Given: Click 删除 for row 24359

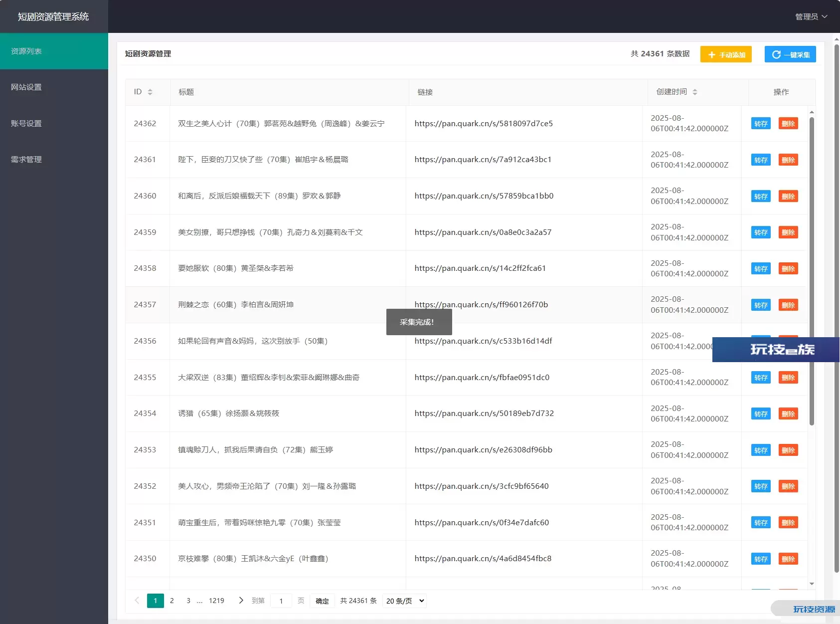Looking at the screenshot, I should [x=788, y=232].
